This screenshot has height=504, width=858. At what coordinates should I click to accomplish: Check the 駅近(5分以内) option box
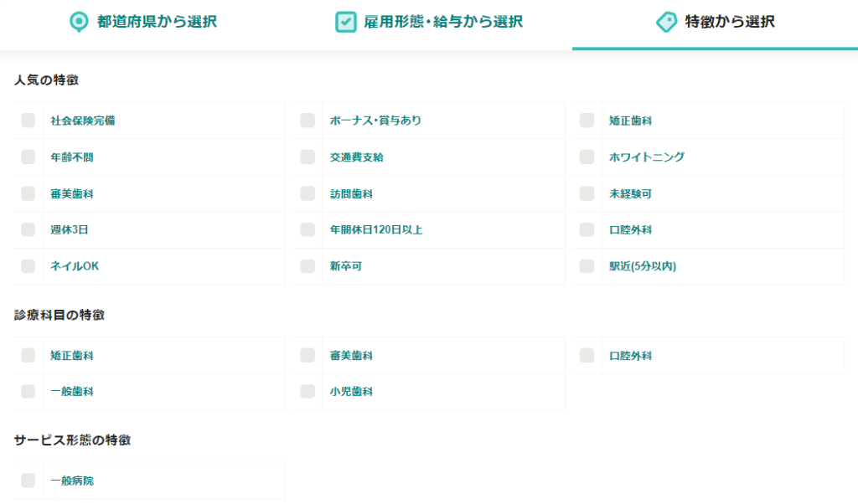coord(587,266)
